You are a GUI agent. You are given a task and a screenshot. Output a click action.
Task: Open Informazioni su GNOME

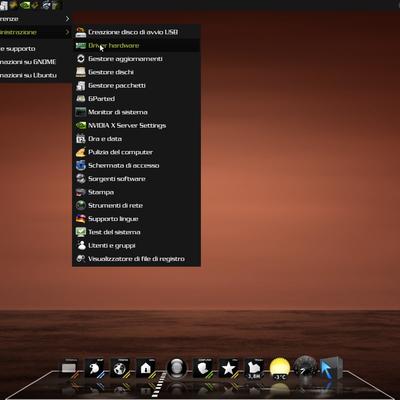click(35, 62)
